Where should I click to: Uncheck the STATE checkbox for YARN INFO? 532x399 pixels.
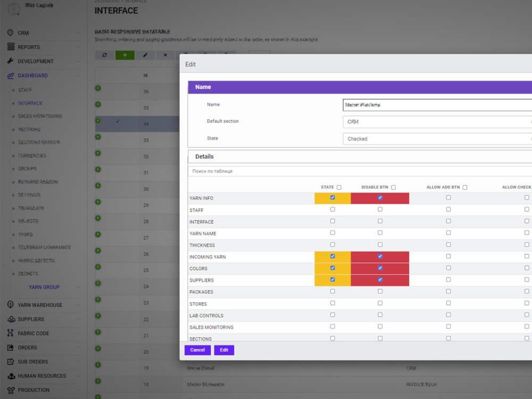click(332, 196)
